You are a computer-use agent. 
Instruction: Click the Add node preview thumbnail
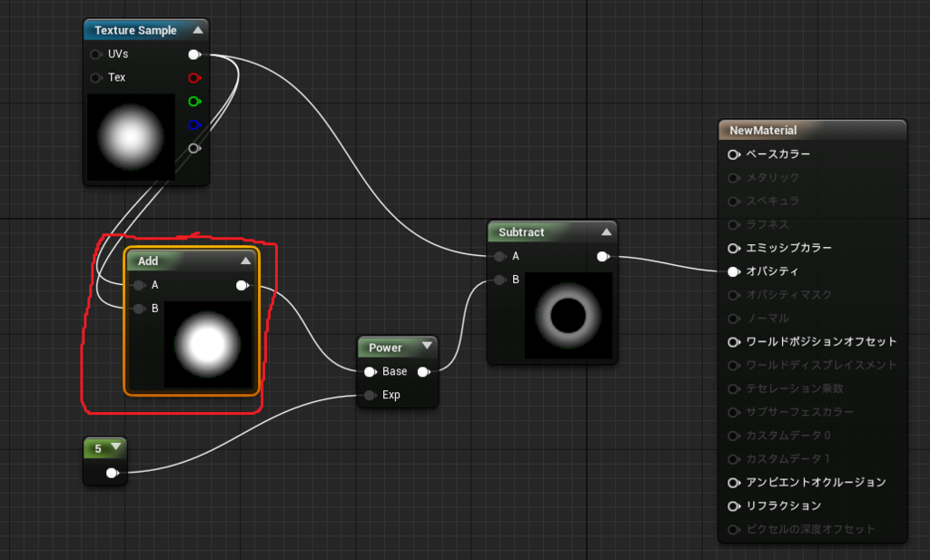[x=208, y=344]
